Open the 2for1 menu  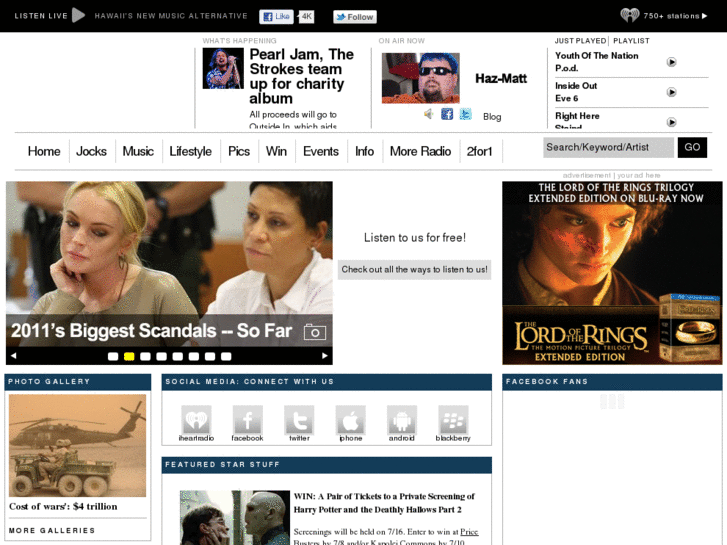pyautogui.click(x=479, y=151)
